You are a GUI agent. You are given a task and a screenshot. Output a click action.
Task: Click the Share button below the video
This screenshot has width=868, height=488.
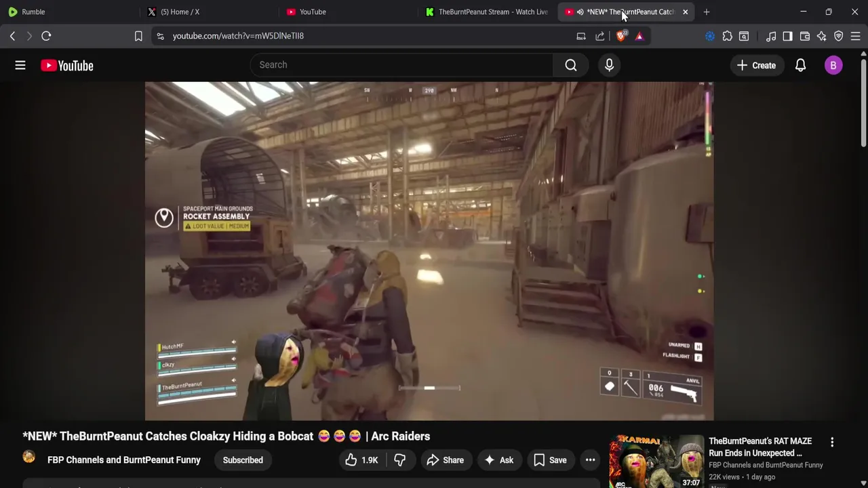click(445, 460)
